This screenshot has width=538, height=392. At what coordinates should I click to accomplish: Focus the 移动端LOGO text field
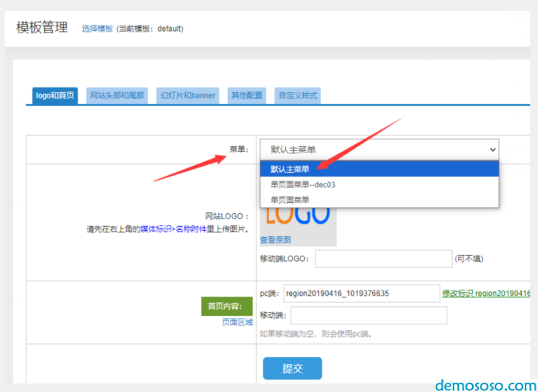[x=383, y=259]
